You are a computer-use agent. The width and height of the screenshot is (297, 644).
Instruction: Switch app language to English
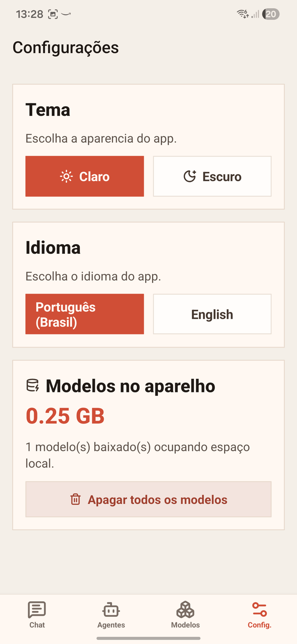[x=212, y=314]
